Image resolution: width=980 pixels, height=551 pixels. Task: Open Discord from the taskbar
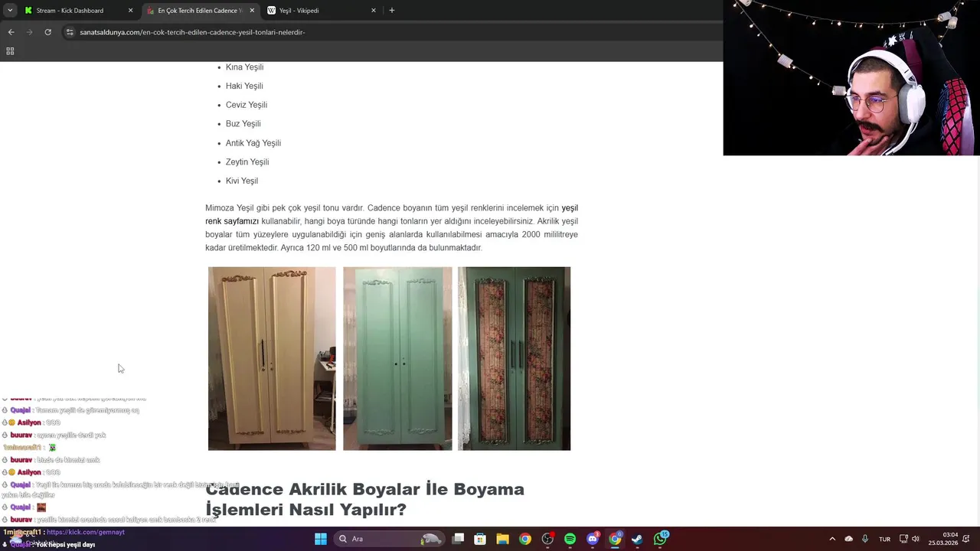(x=593, y=539)
